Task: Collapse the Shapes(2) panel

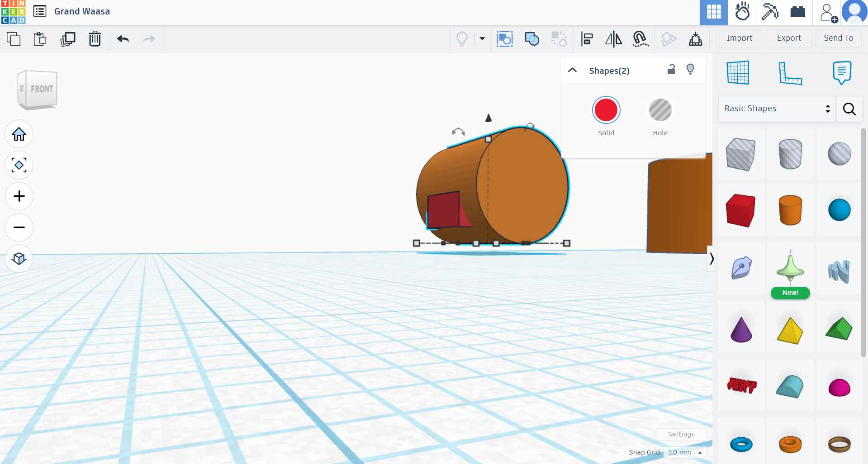Action: click(572, 71)
